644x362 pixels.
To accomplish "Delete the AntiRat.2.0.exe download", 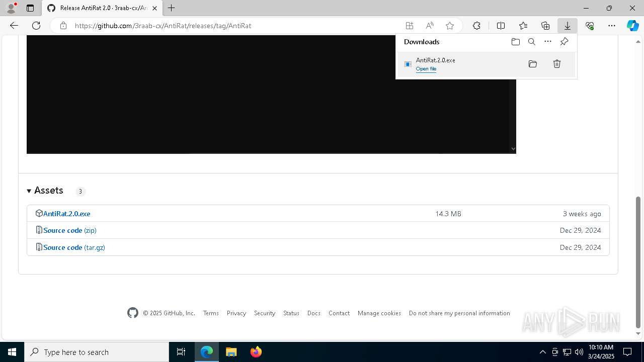I will pos(557,64).
